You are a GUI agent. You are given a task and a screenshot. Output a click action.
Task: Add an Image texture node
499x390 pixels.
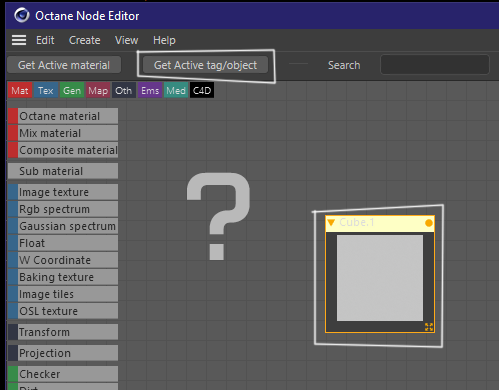tap(63, 192)
